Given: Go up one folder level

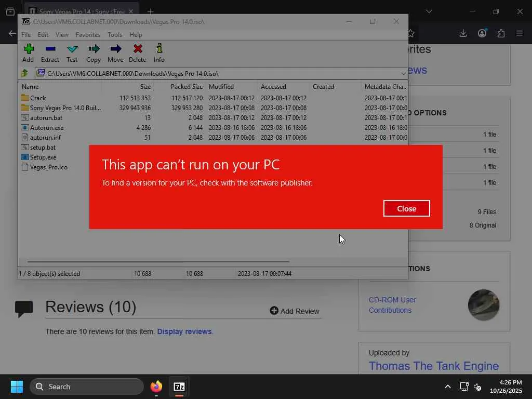Looking at the screenshot, I should (24, 73).
